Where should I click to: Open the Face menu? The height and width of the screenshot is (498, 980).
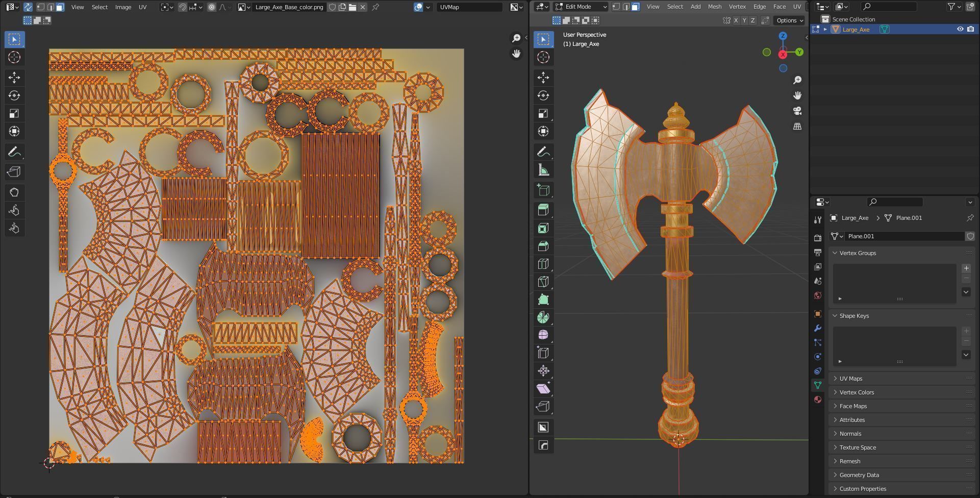tap(779, 7)
